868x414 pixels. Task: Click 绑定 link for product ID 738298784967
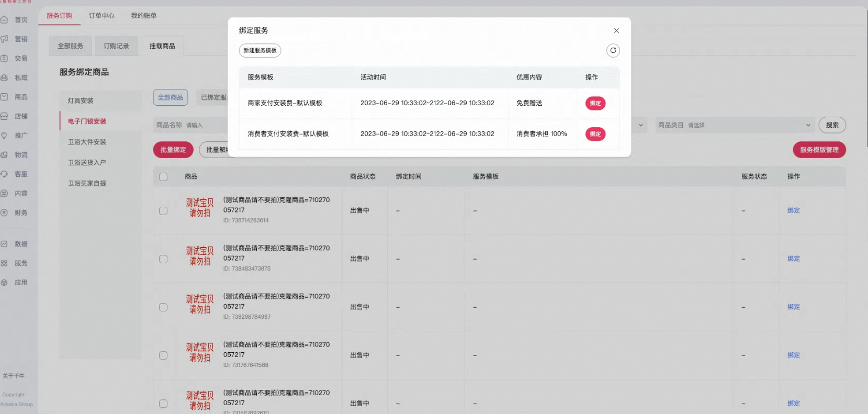(x=794, y=307)
